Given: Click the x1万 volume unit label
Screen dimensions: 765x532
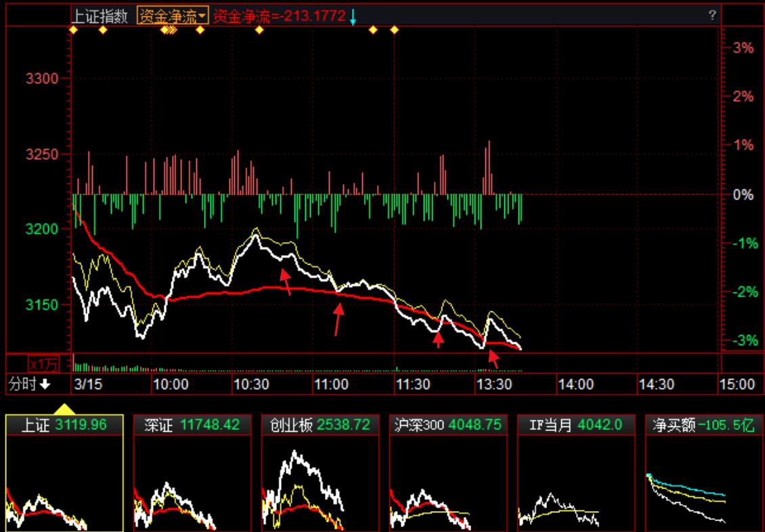Looking at the screenshot, I should pyautogui.click(x=43, y=363).
